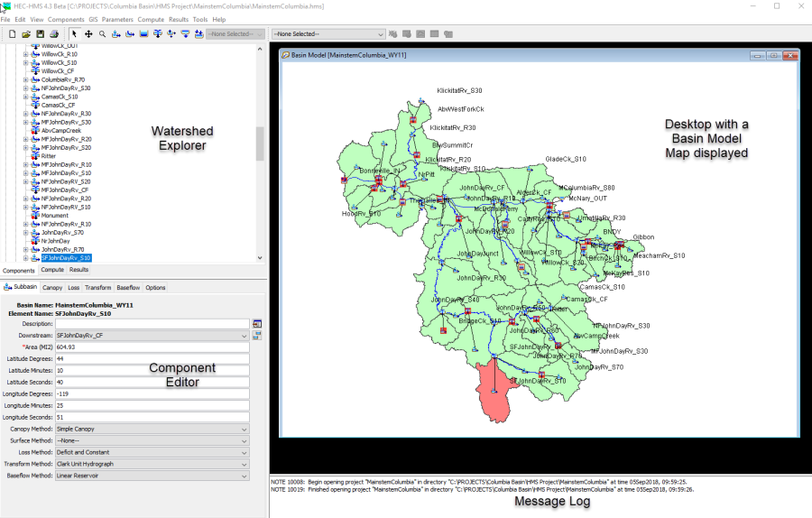Expand the WillowCk_R10 tree node

[x=25, y=54]
